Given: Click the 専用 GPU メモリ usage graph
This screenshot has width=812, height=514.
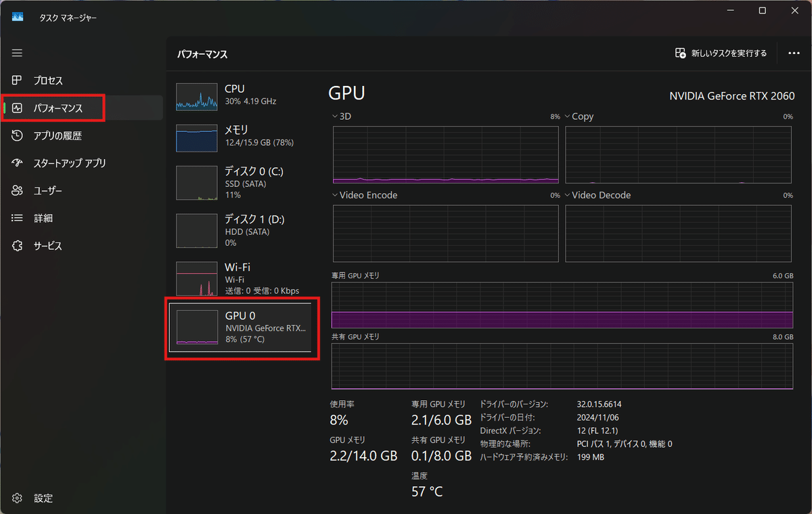Looking at the screenshot, I should (562, 305).
